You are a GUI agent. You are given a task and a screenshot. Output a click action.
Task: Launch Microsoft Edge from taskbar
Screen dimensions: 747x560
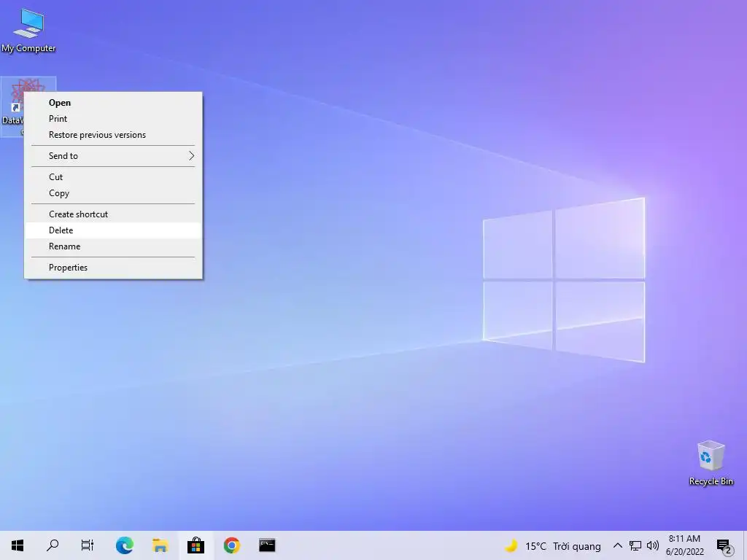click(x=124, y=545)
